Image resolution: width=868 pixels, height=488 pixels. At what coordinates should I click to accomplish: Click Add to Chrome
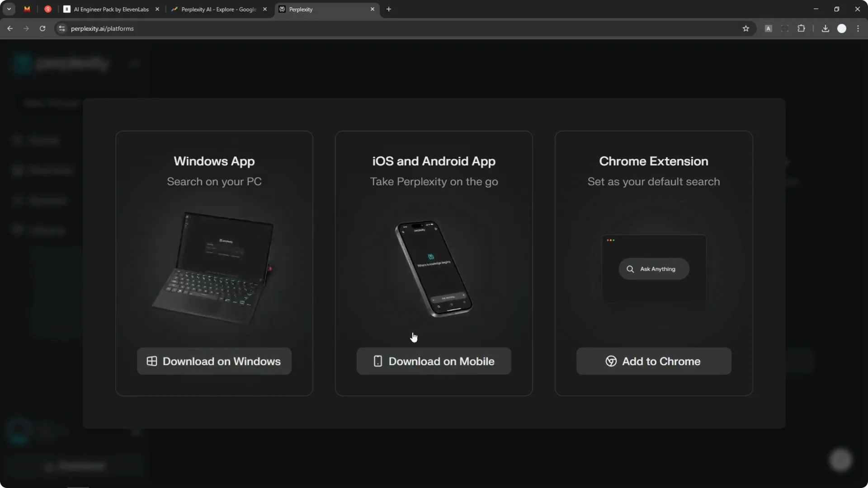(x=653, y=361)
